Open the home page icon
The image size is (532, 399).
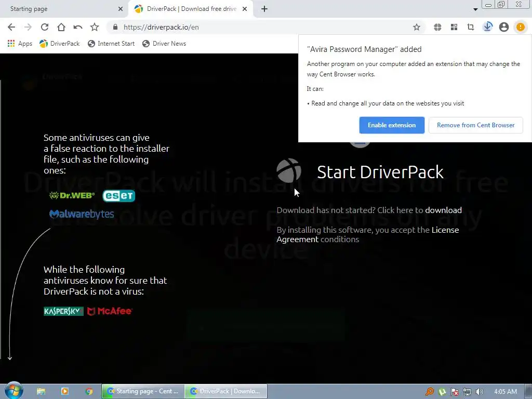[61, 27]
